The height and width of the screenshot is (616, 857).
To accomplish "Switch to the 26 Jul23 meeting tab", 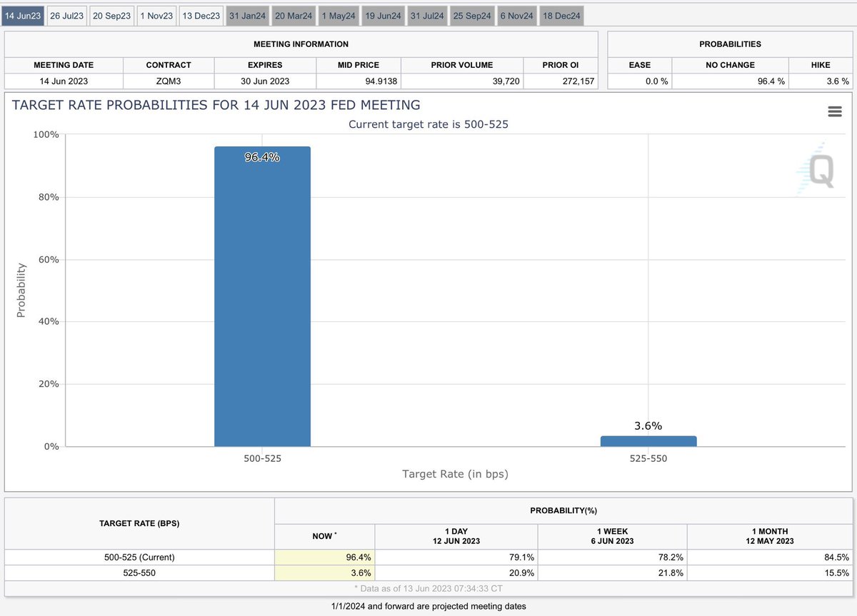I will [x=67, y=16].
